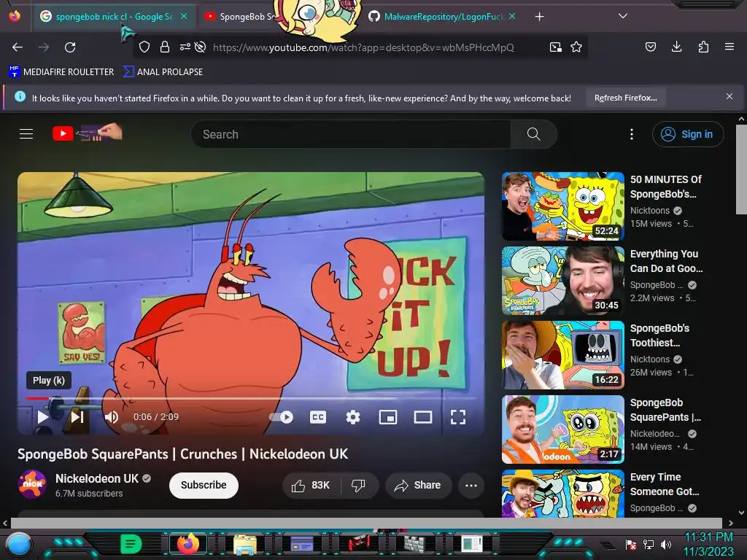This screenshot has width=747, height=560.
Task: Subscribe to Nickelodeon UK
Action: (204, 485)
